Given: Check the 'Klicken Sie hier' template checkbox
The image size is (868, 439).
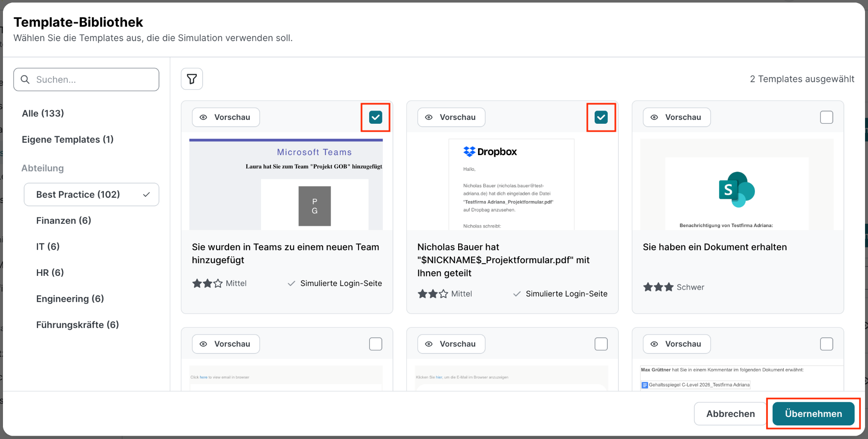Looking at the screenshot, I should click(601, 344).
